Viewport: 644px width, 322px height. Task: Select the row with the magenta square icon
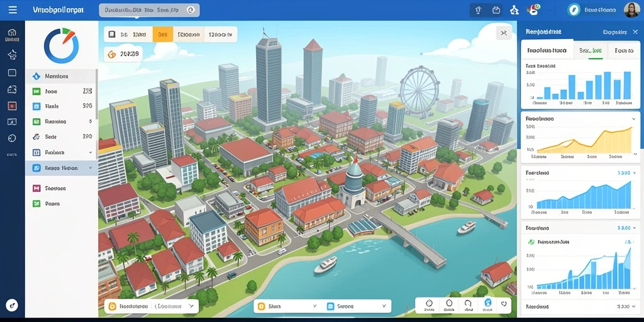pyautogui.click(x=61, y=188)
